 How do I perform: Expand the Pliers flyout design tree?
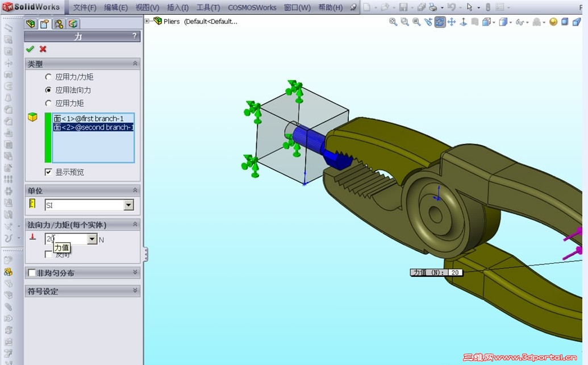pyautogui.click(x=147, y=22)
